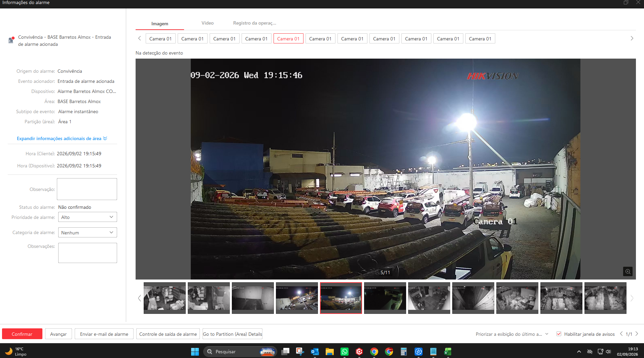This screenshot has width=644, height=358.
Task: Click the alarm siren icon beside Convivência title
Action: click(11, 40)
